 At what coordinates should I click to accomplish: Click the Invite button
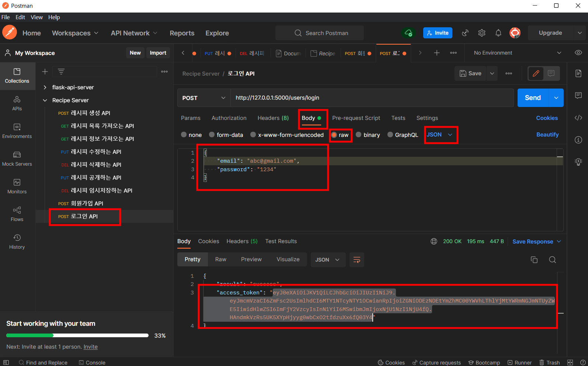[438, 33]
